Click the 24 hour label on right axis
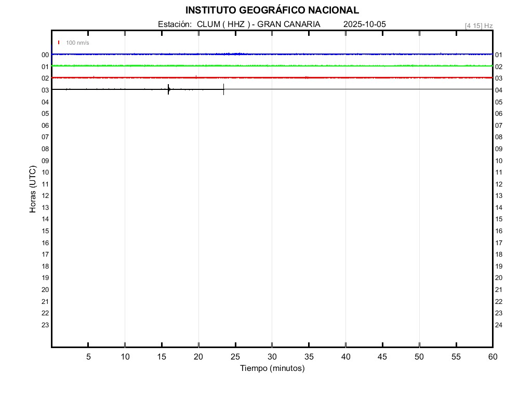This screenshot has width=532, height=399. pyautogui.click(x=498, y=325)
